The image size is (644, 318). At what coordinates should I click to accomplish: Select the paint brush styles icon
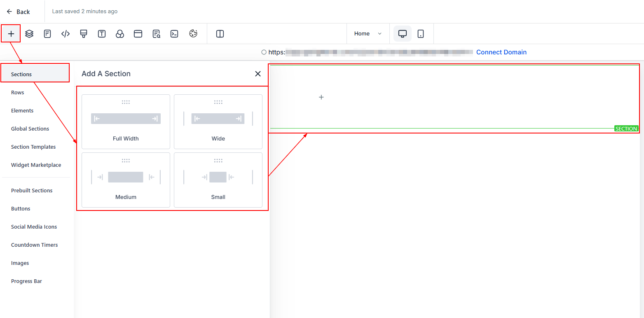[x=84, y=34]
